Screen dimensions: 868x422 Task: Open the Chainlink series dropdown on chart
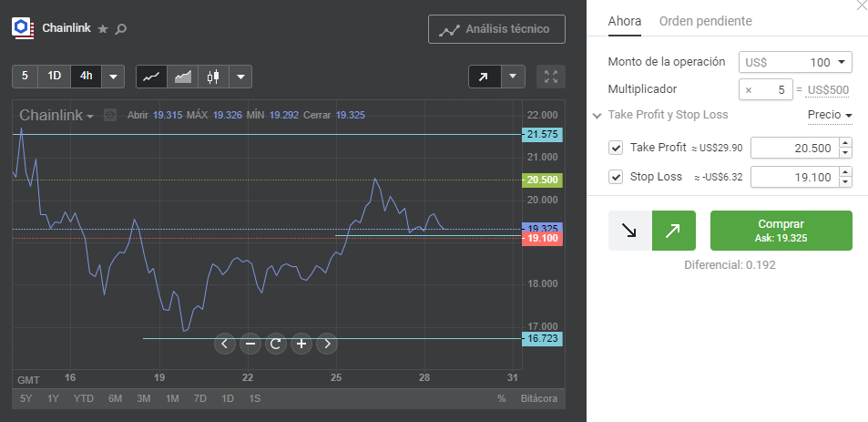tap(56, 115)
